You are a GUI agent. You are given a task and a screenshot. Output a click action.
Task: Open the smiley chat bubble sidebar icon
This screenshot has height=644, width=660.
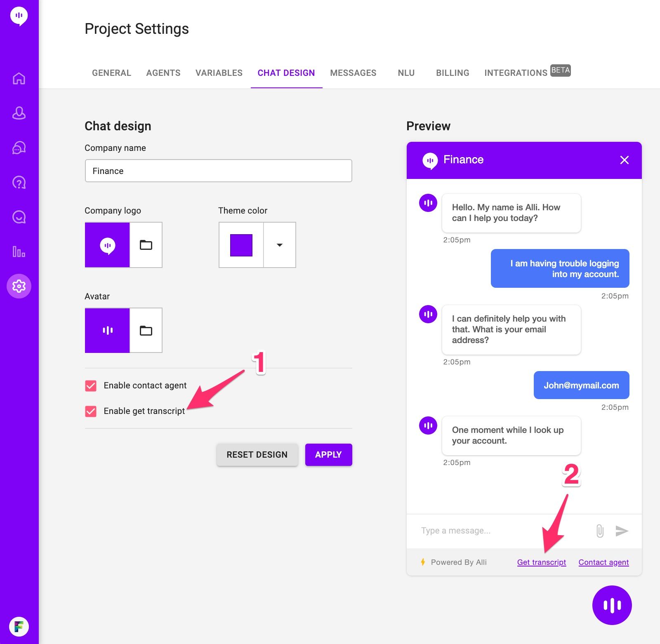pos(19,217)
